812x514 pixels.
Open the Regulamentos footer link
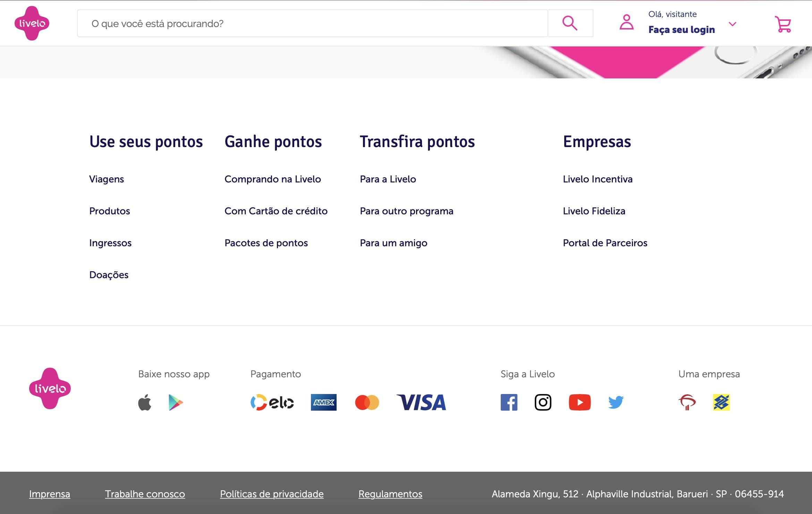click(390, 494)
